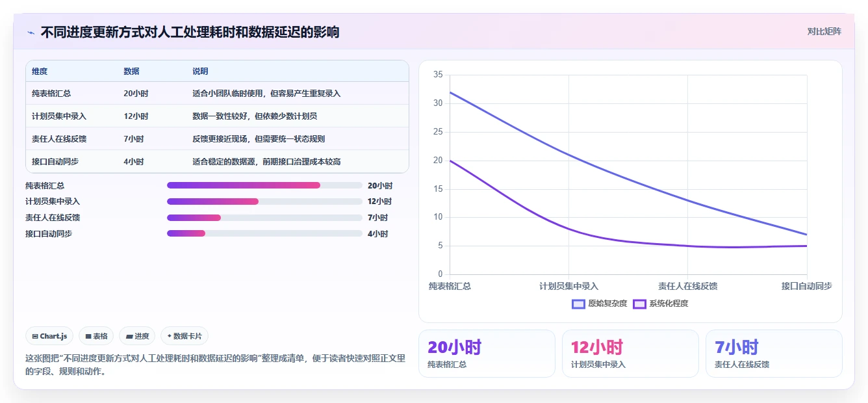Click the summary paragraph below the tags
This screenshot has width=868, height=403.
214,365
